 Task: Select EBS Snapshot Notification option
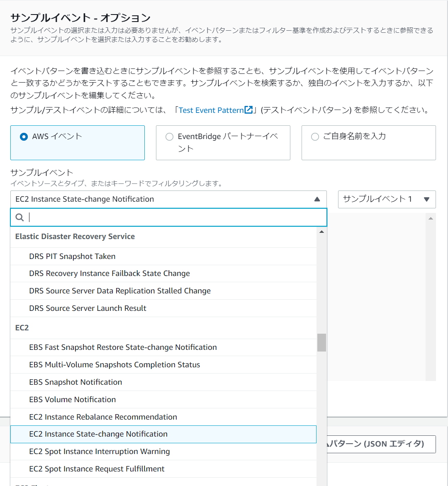click(x=163, y=382)
